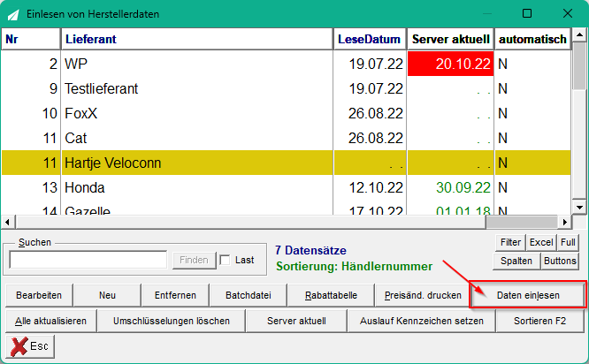Click the Sortieren F2 button
This screenshot has height=364, width=589.
(x=539, y=321)
